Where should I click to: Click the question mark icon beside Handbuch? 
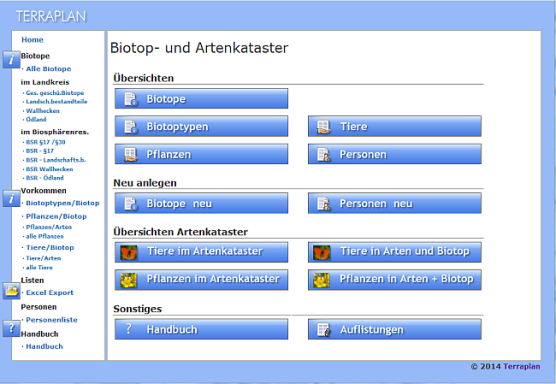[12, 328]
